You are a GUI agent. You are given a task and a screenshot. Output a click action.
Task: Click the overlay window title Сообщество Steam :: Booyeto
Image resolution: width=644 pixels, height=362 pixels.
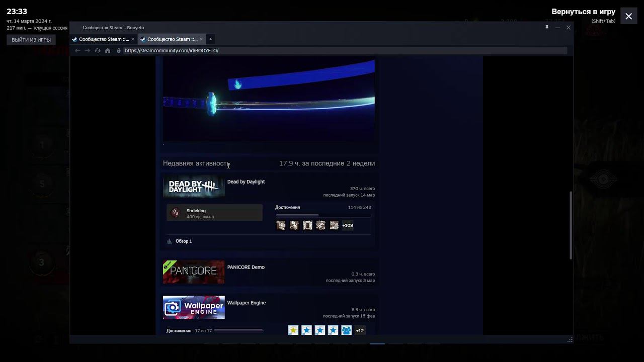[x=113, y=28]
